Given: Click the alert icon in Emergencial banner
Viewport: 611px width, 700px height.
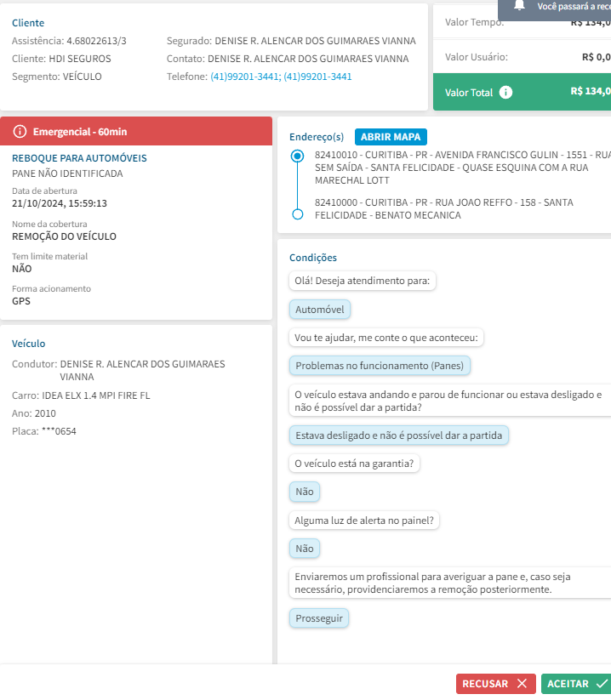Looking at the screenshot, I should 20,131.
